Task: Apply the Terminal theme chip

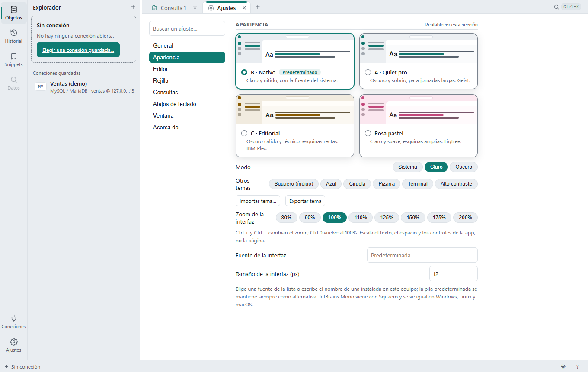Action: (418, 184)
